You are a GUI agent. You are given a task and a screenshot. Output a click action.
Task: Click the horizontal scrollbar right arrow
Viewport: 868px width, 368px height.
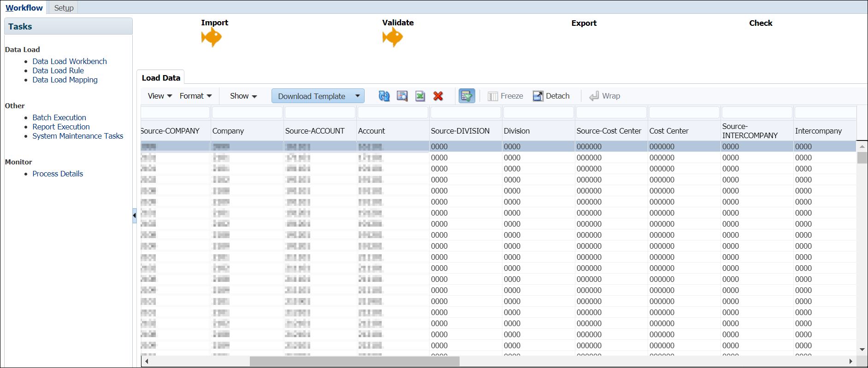coord(851,361)
